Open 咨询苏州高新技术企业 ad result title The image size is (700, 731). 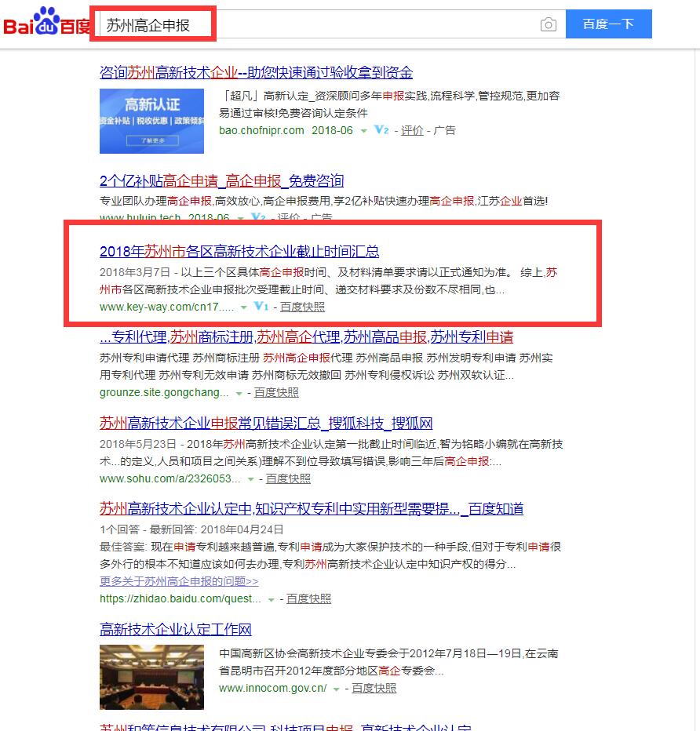[x=256, y=73]
